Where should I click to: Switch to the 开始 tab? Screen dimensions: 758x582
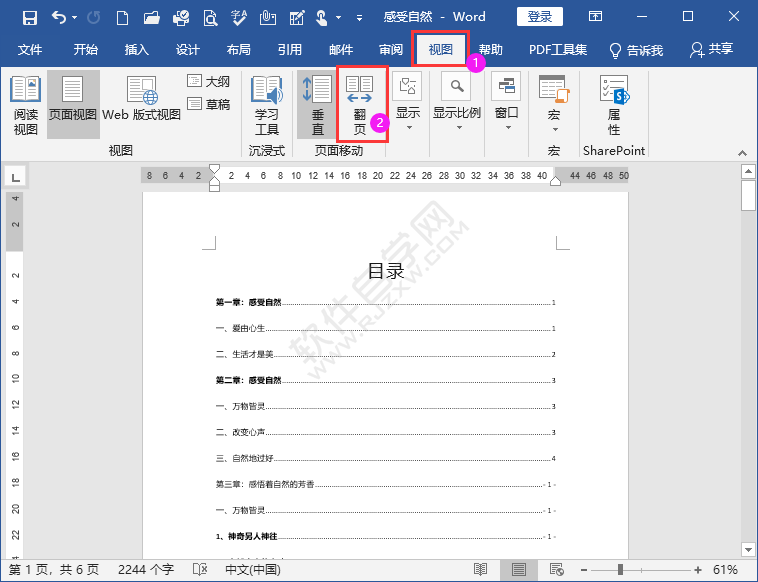(x=86, y=50)
